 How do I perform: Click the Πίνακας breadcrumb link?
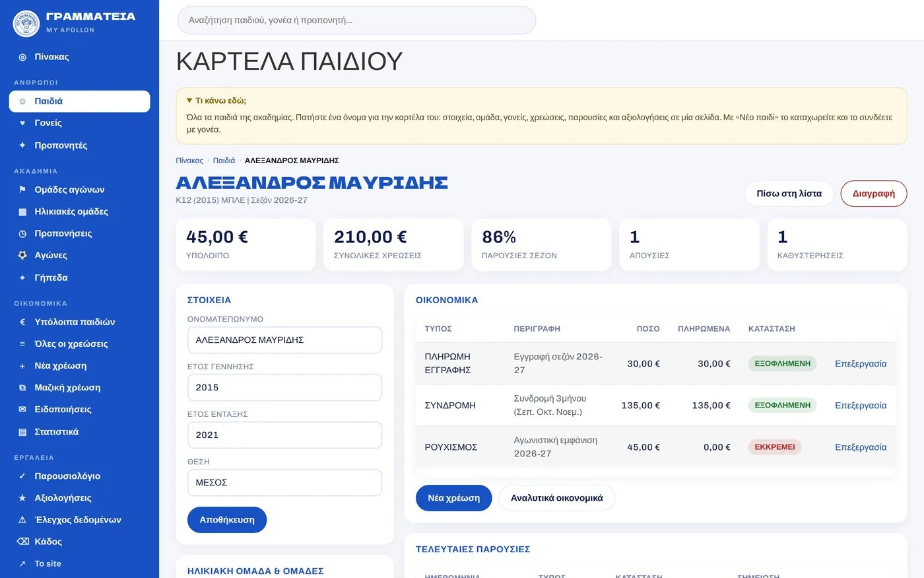click(189, 161)
